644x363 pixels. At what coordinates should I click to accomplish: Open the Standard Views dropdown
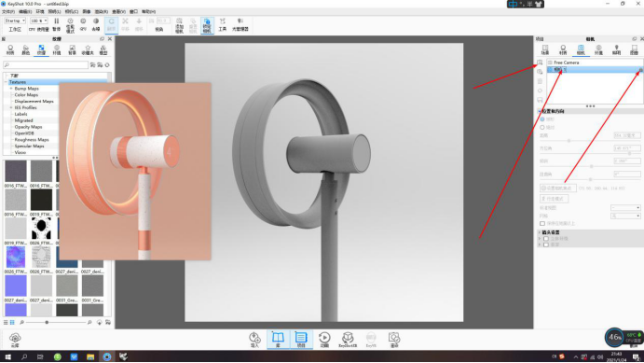pos(625,207)
